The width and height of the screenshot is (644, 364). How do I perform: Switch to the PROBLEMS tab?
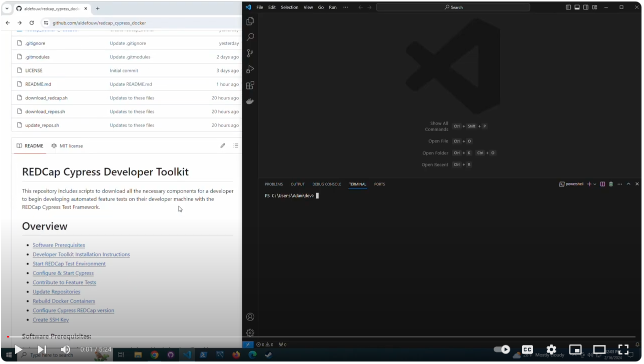pyautogui.click(x=274, y=184)
